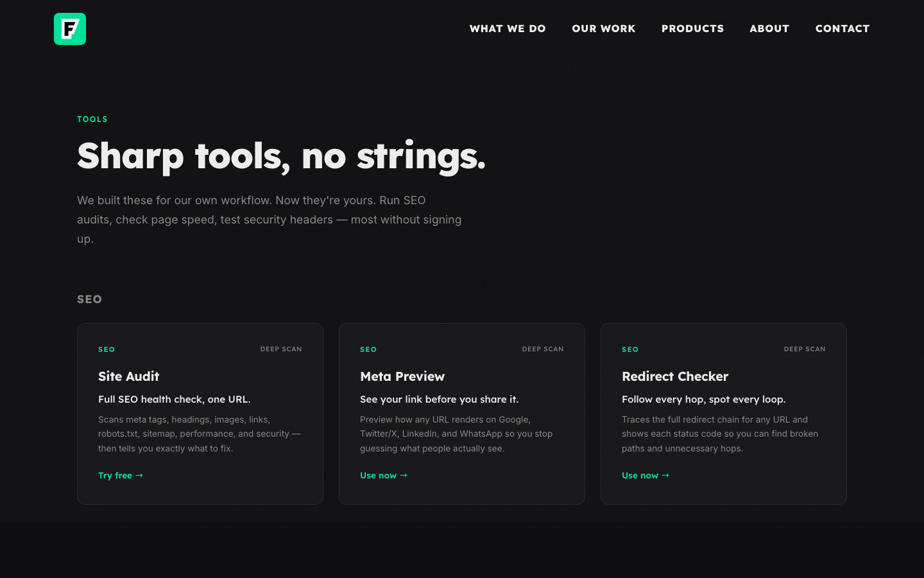The width and height of the screenshot is (924, 578).
Task: Open the Site Audit tool card
Action: (200, 414)
